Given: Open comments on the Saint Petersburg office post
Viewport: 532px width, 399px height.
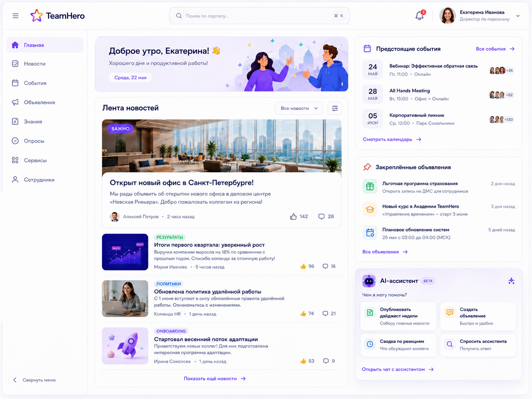Looking at the screenshot, I should 321,216.
